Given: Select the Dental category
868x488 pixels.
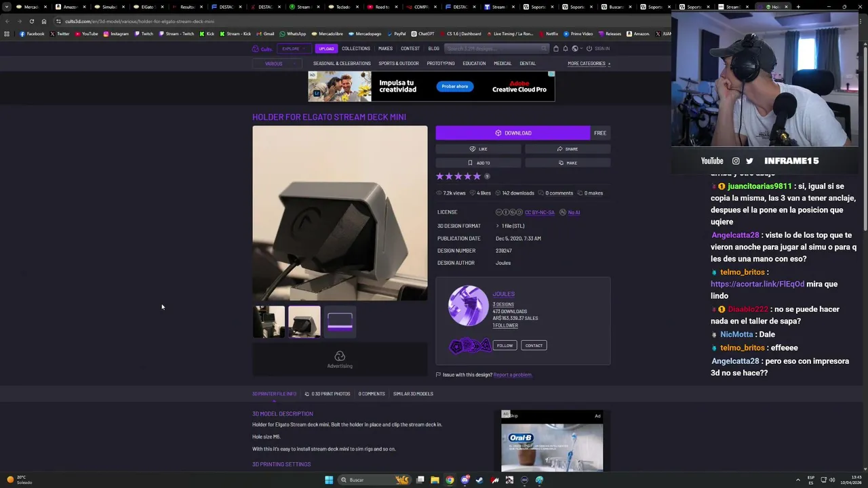Looking at the screenshot, I should pyautogui.click(x=528, y=64).
